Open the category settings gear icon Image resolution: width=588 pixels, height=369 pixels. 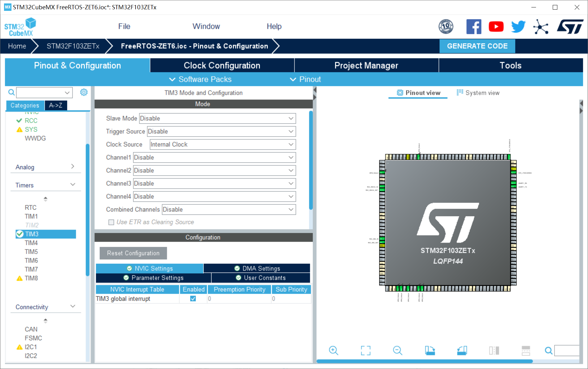pyautogui.click(x=84, y=92)
